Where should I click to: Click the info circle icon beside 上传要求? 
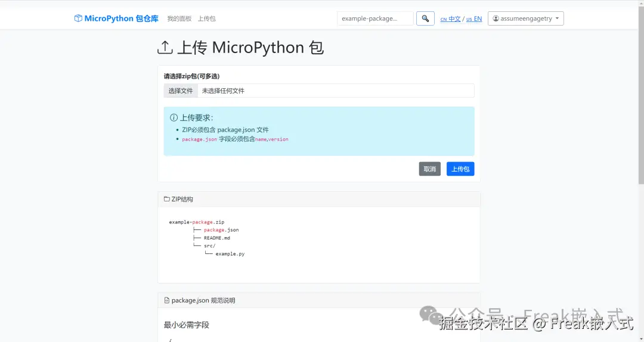[174, 117]
